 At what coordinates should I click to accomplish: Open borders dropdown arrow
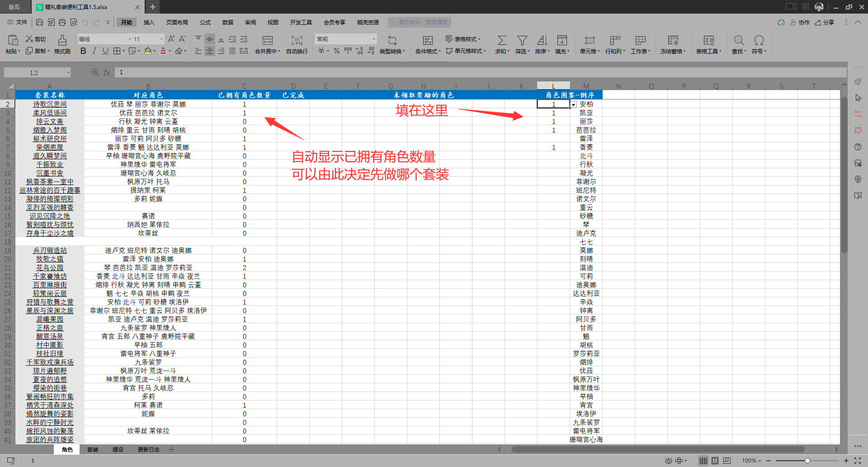coord(123,51)
